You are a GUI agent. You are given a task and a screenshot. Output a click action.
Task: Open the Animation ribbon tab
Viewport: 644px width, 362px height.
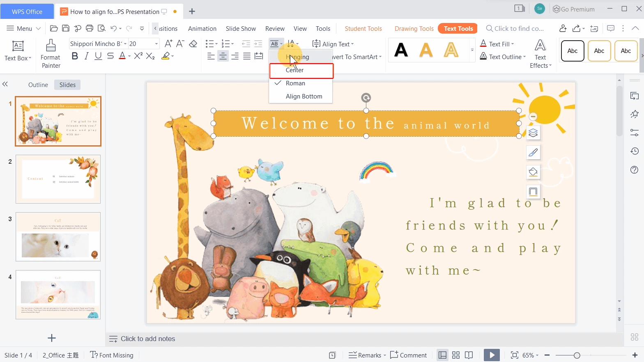click(202, 28)
